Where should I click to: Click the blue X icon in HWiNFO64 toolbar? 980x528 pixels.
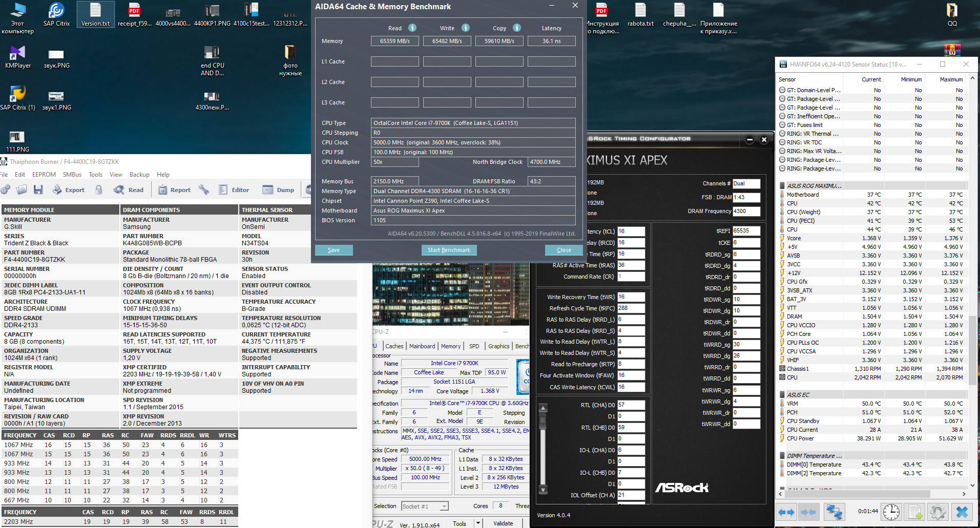click(962, 512)
